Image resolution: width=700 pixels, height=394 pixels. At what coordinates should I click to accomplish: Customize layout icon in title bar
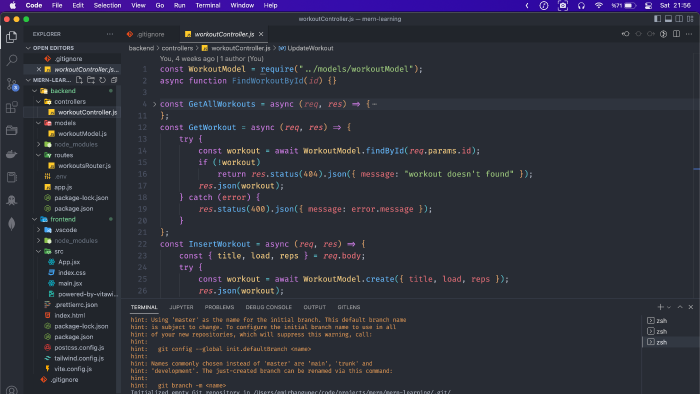coord(690,19)
